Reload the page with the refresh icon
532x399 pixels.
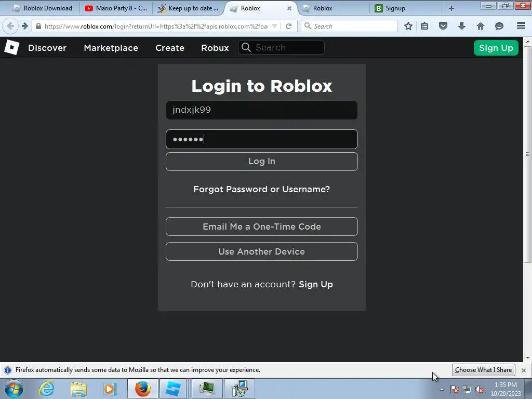click(x=288, y=26)
